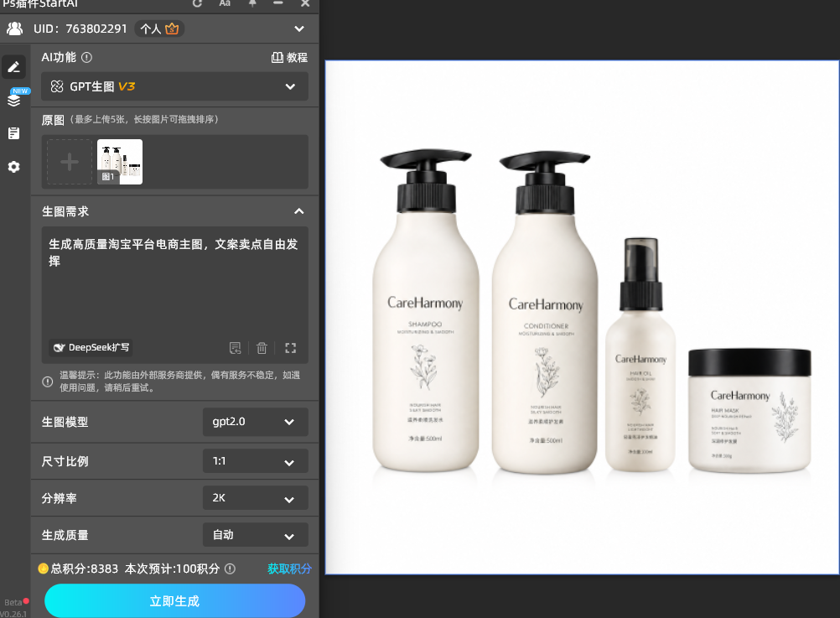This screenshot has height=618, width=840.
Task: Open the NEW layers icon in the sidebar
Action: click(14, 99)
